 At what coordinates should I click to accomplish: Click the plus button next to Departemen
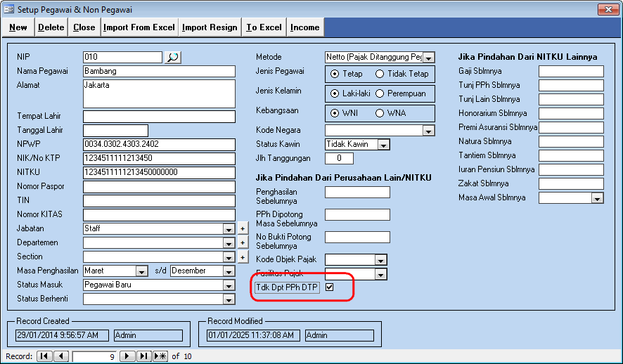(243, 242)
